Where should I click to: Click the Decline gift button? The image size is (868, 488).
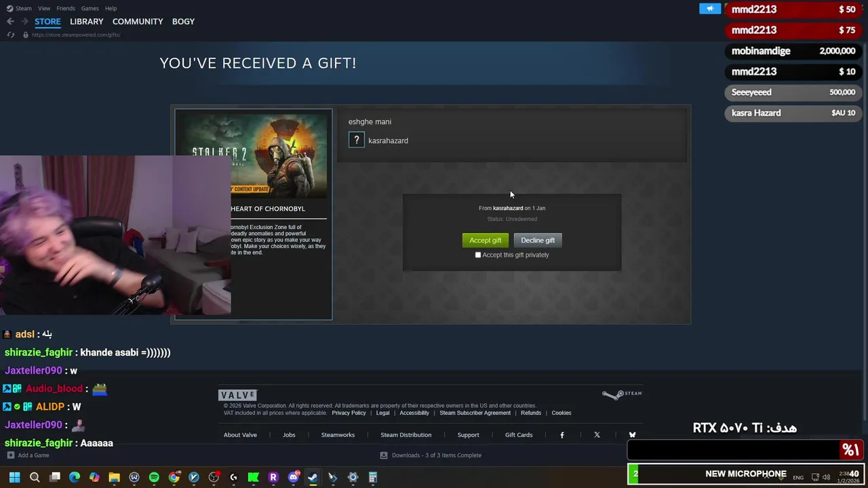click(x=538, y=240)
